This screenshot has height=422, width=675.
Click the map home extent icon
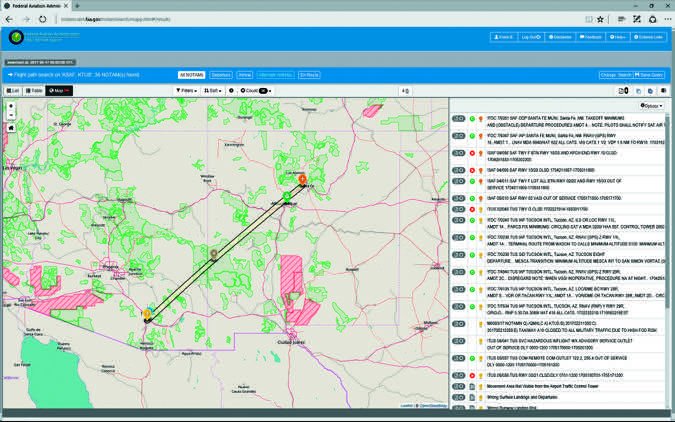[10, 128]
